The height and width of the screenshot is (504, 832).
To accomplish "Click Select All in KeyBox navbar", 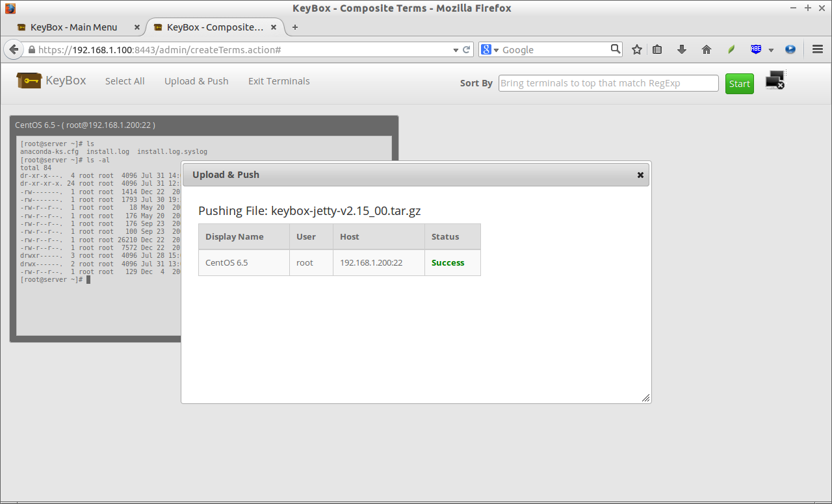I will tap(125, 81).
